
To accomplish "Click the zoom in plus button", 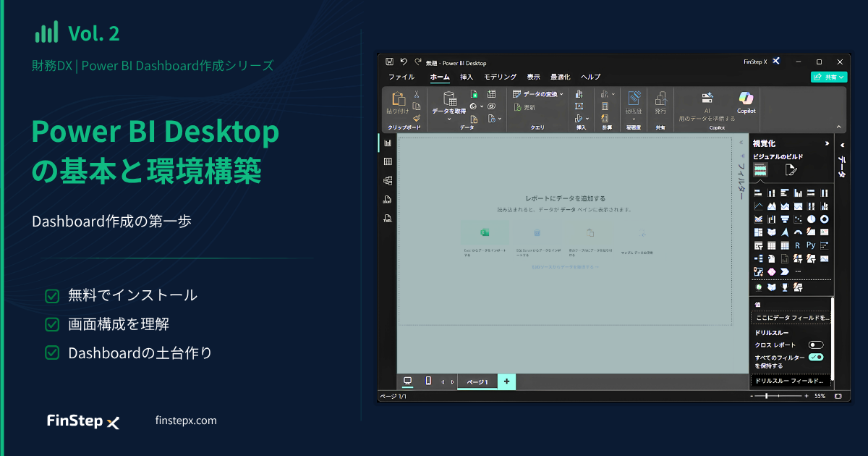I will (x=807, y=397).
